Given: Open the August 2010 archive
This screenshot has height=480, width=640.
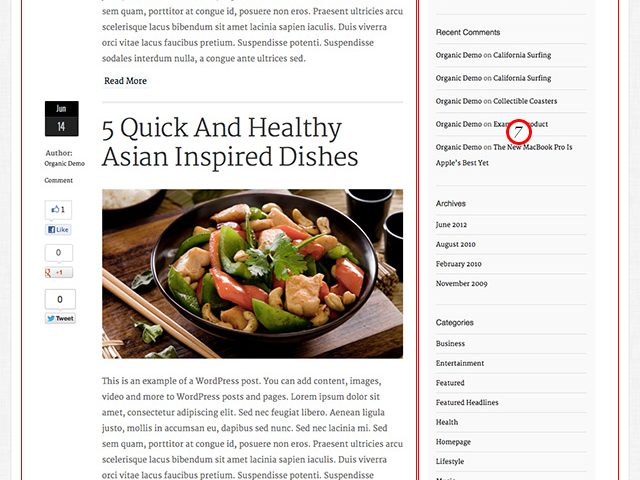Looking at the screenshot, I should (456, 244).
